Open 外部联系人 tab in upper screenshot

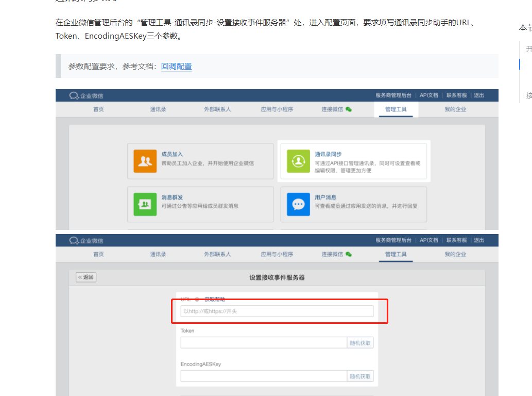pos(217,109)
